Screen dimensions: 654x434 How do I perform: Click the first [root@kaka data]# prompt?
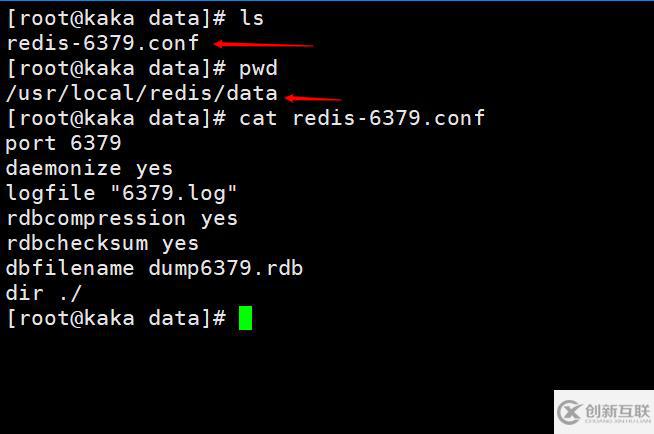[116, 18]
